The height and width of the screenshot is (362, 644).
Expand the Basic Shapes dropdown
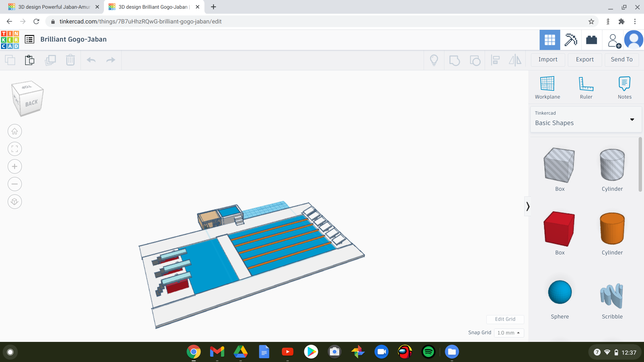point(586,119)
